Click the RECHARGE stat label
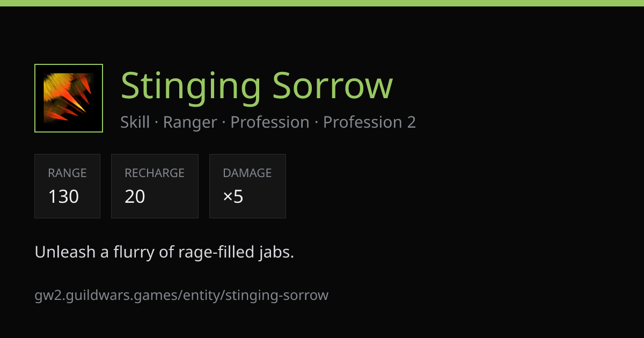This screenshot has height=338, width=644. point(155,173)
